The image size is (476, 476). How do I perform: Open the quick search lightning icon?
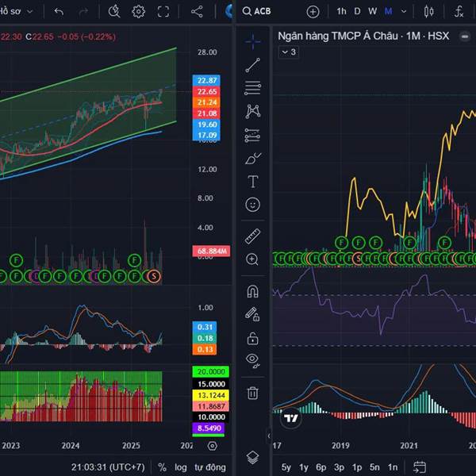pos(114,12)
